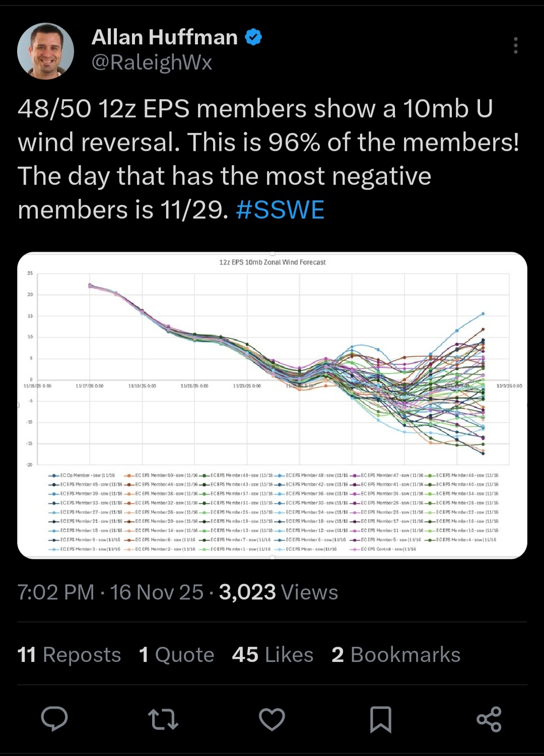Image resolution: width=544 pixels, height=756 pixels.
Task: Tap the Allan Huffman display name
Action: pos(165,37)
